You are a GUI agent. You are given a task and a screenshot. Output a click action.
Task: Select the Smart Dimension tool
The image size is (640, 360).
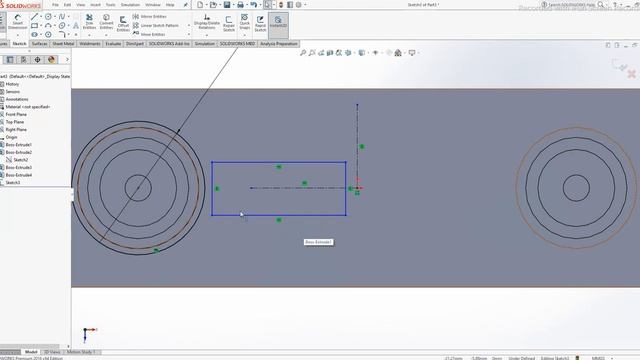click(18, 22)
